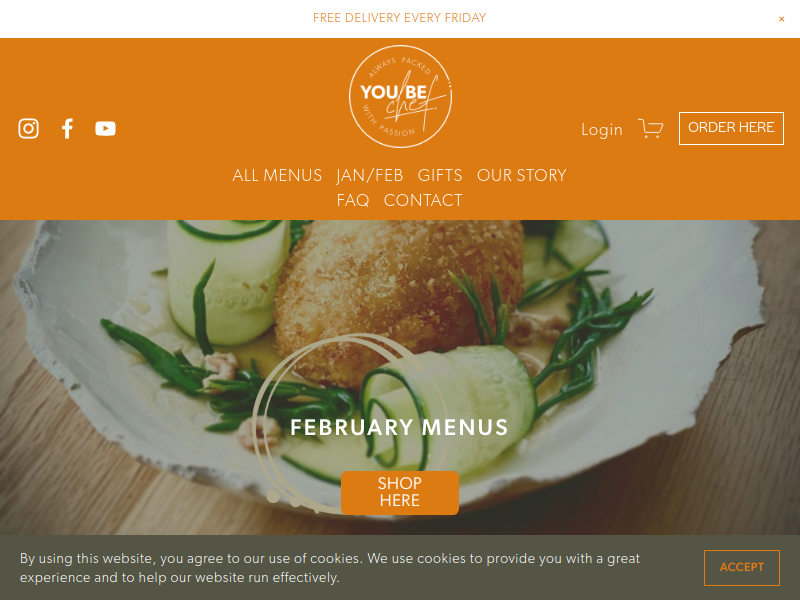Screen dimensions: 800x600
Task: Click the cookie policy message text
Action: (330, 568)
